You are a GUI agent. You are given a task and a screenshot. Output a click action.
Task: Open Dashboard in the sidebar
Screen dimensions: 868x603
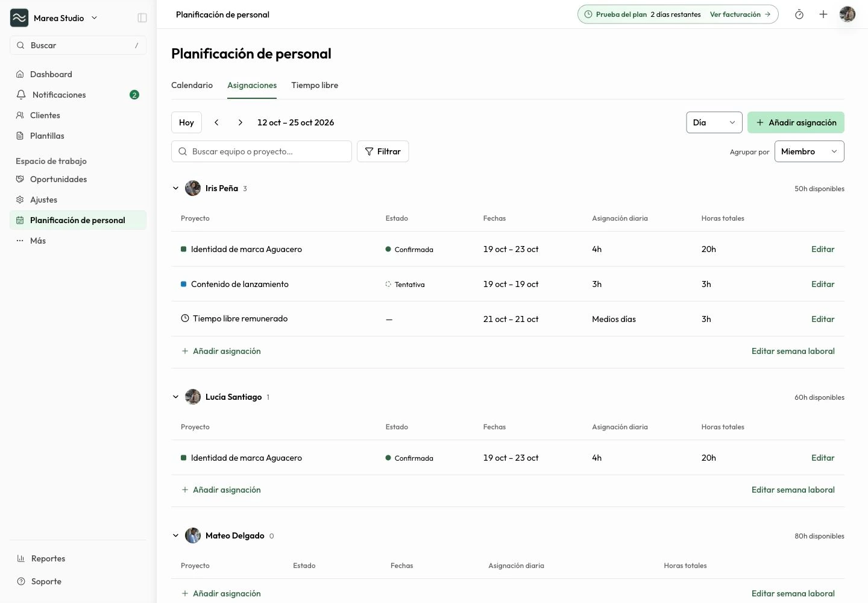point(78,74)
